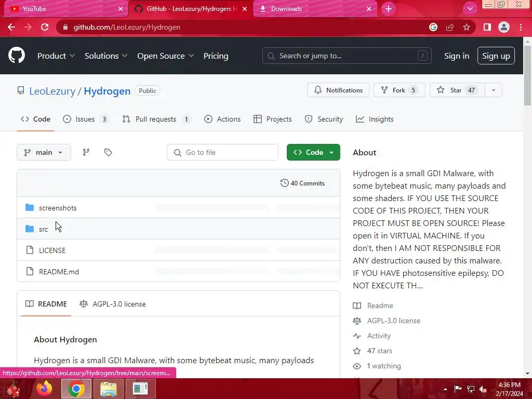Expand the Solutions menu
The image size is (532, 399).
tap(106, 56)
